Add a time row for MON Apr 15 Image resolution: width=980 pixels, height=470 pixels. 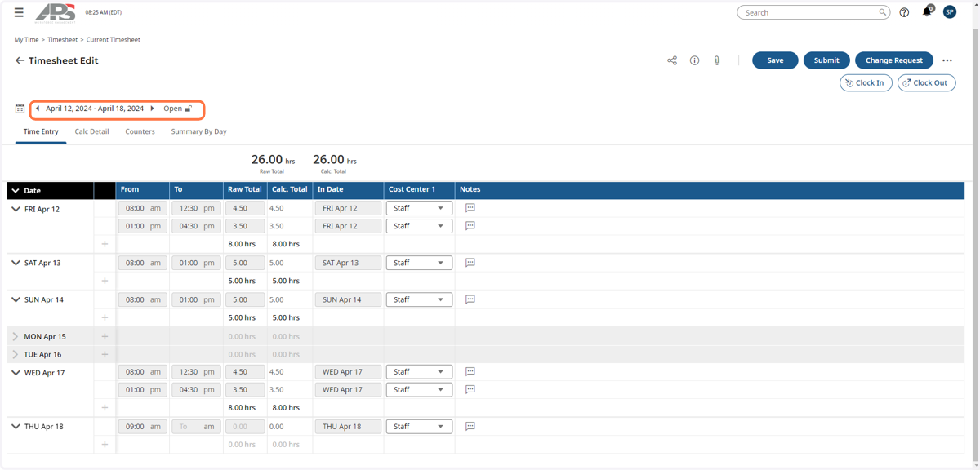[x=105, y=336]
